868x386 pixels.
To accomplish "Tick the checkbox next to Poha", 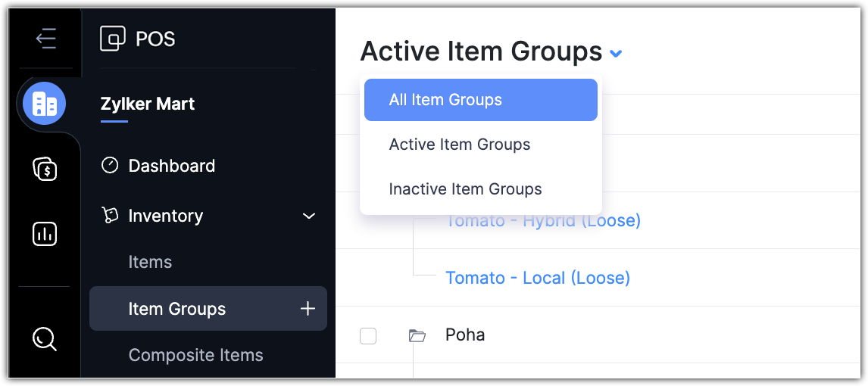I will (x=368, y=335).
